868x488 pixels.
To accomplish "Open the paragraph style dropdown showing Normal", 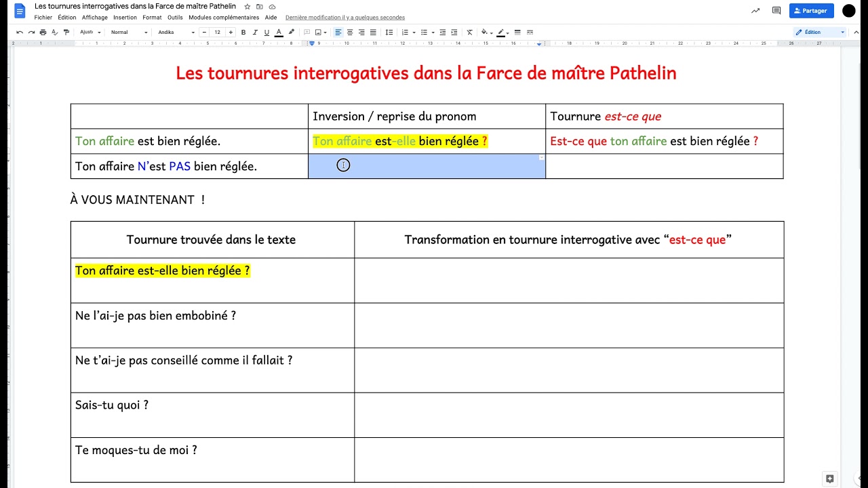I will click(129, 32).
